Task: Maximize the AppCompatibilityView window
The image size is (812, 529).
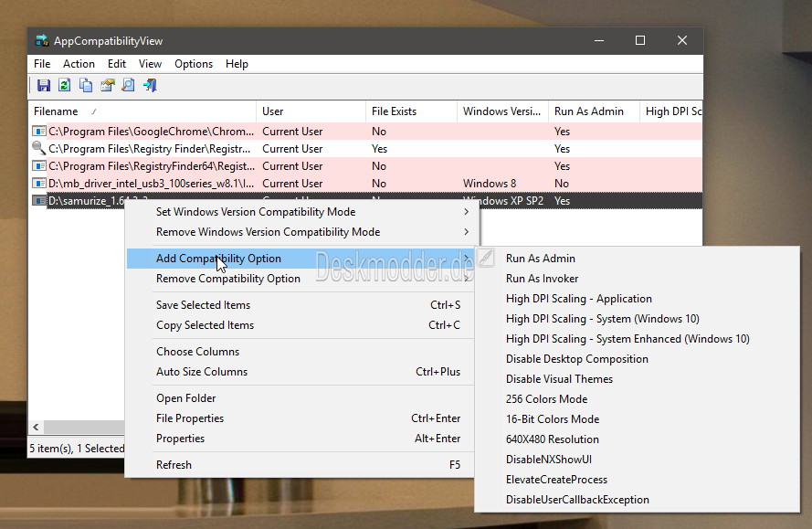Action: [x=640, y=40]
